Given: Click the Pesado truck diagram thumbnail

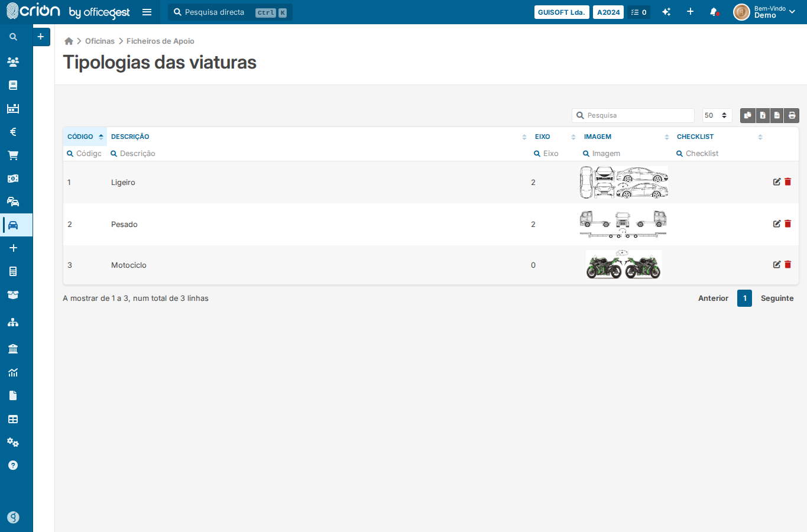Looking at the screenshot, I should pos(623,224).
